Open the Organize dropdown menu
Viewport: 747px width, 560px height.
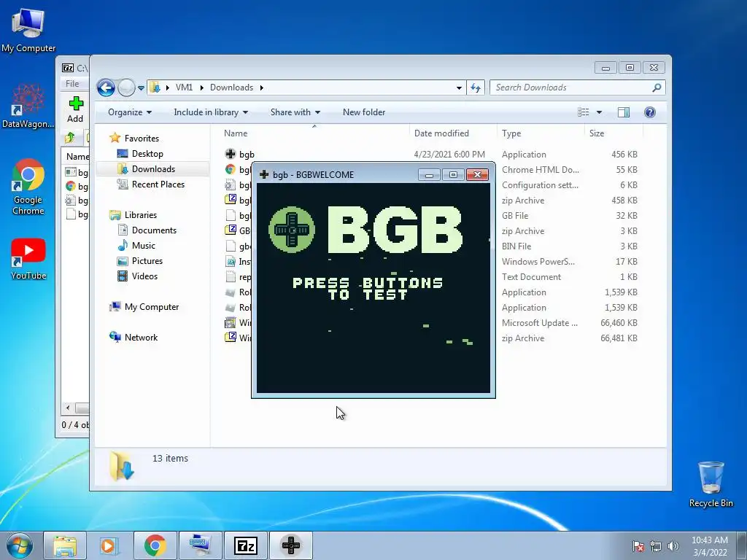[130, 112]
